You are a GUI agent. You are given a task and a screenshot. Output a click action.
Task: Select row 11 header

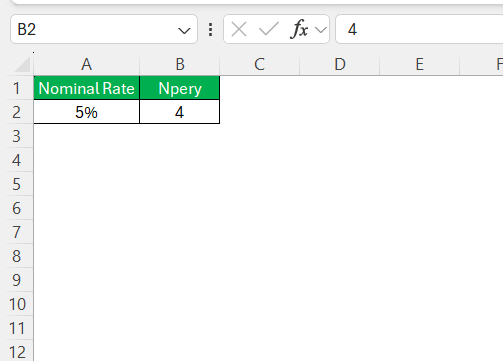coord(17,328)
